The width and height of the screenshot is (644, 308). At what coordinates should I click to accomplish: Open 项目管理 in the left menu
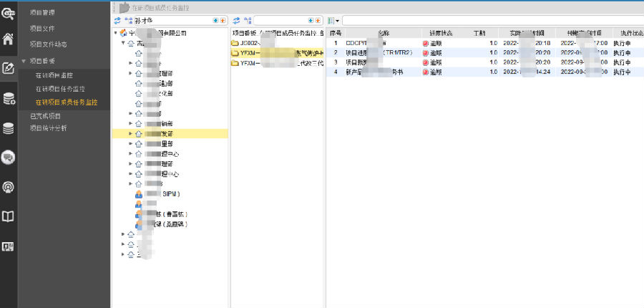tap(44, 13)
